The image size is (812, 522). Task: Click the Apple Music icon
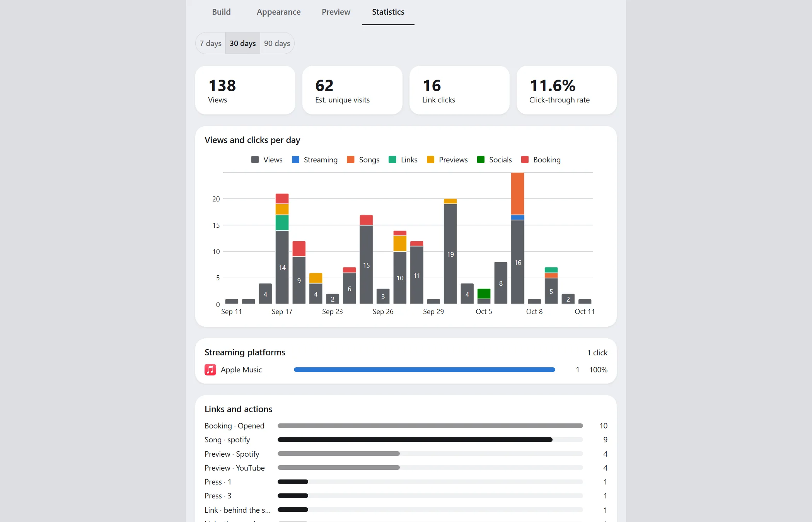[210, 370]
